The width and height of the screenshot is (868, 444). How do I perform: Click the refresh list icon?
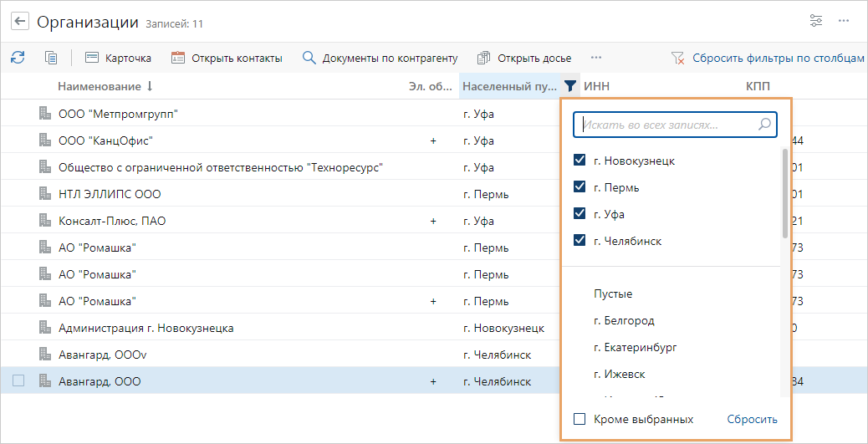pyautogui.click(x=18, y=58)
